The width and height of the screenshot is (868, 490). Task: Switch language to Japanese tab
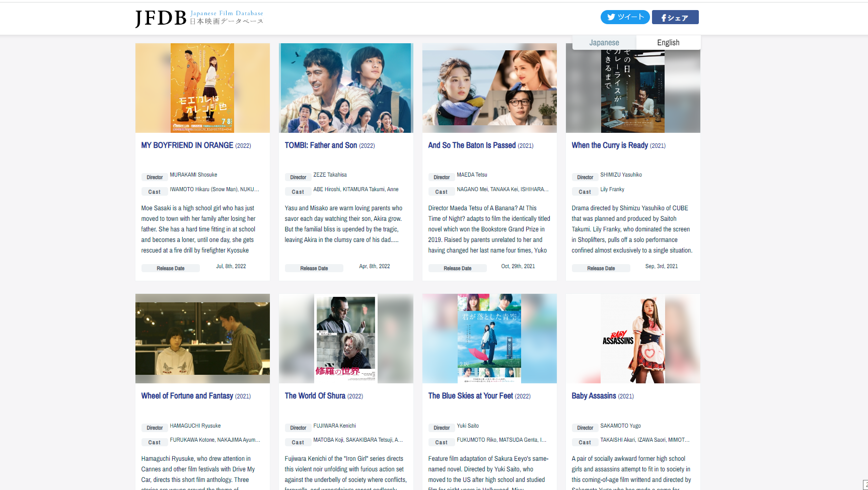click(x=604, y=43)
